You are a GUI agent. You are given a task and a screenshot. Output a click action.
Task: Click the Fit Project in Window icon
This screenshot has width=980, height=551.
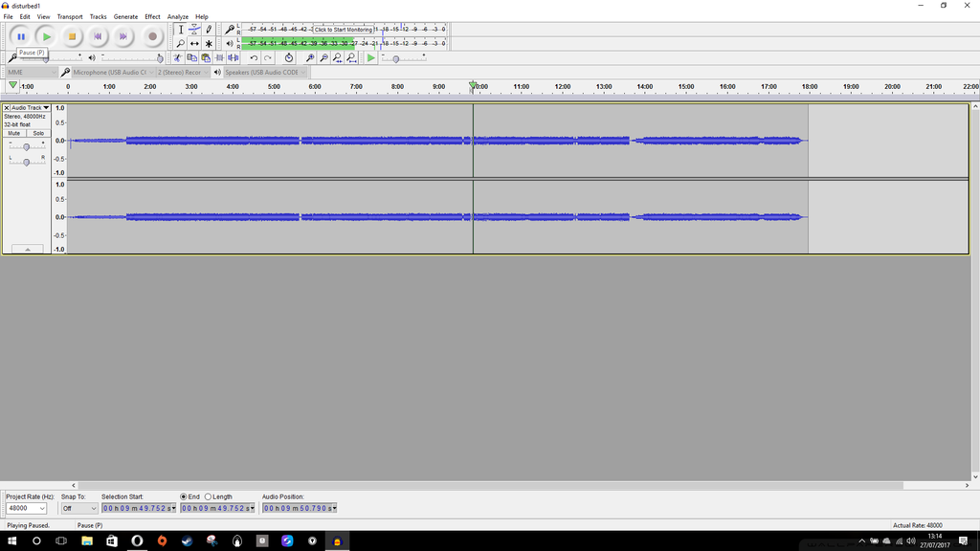pyautogui.click(x=352, y=57)
